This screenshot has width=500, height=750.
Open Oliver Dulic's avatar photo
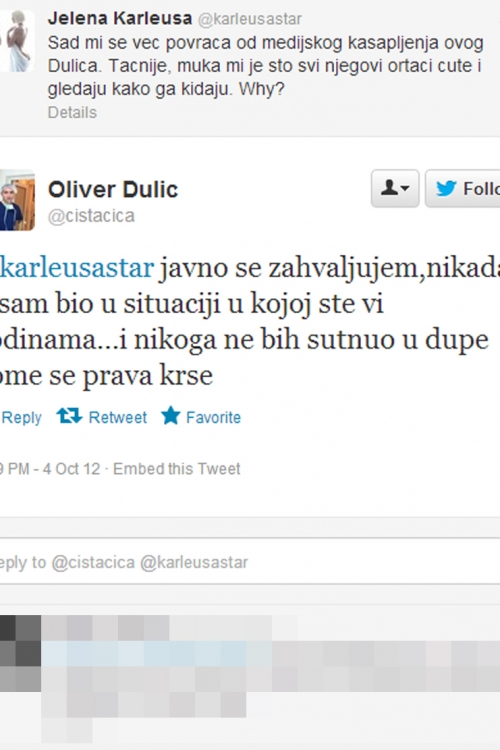point(17,200)
